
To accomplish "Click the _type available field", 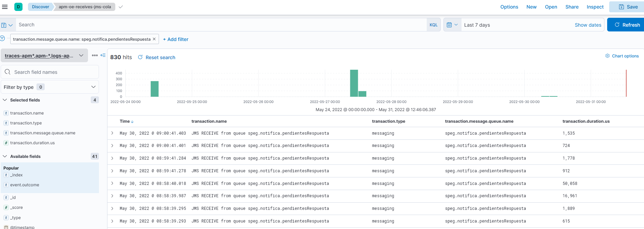I will [15, 218].
